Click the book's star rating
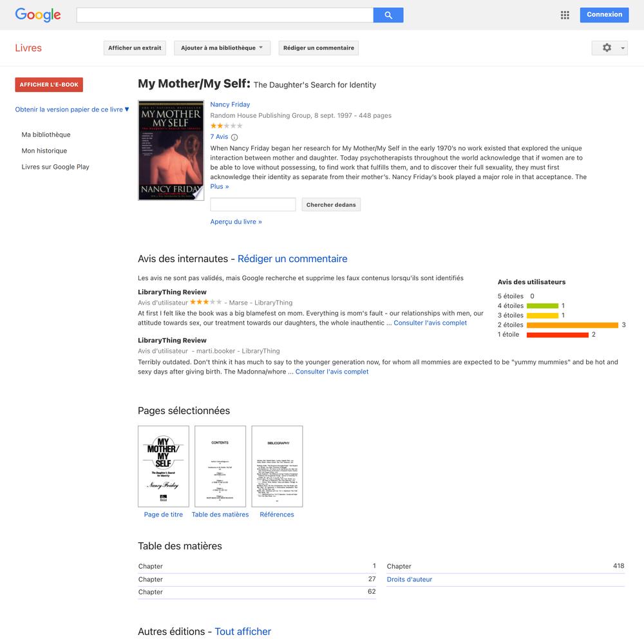 click(226, 126)
